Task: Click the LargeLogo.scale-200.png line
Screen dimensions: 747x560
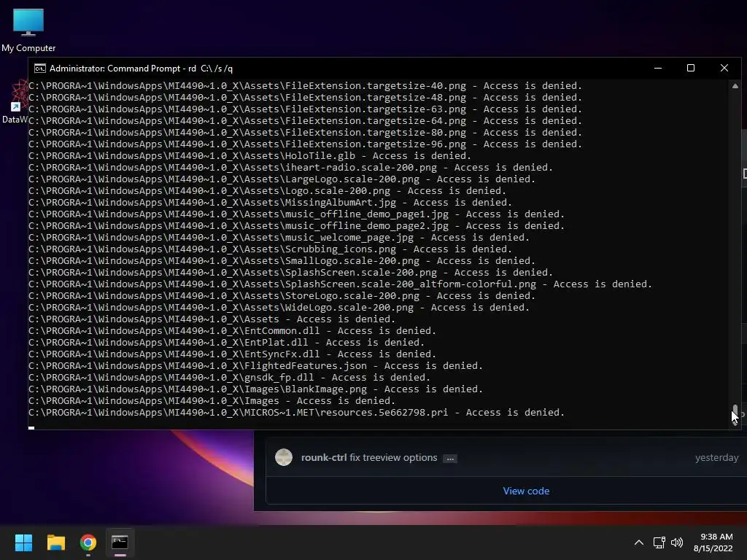Action: point(282,179)
